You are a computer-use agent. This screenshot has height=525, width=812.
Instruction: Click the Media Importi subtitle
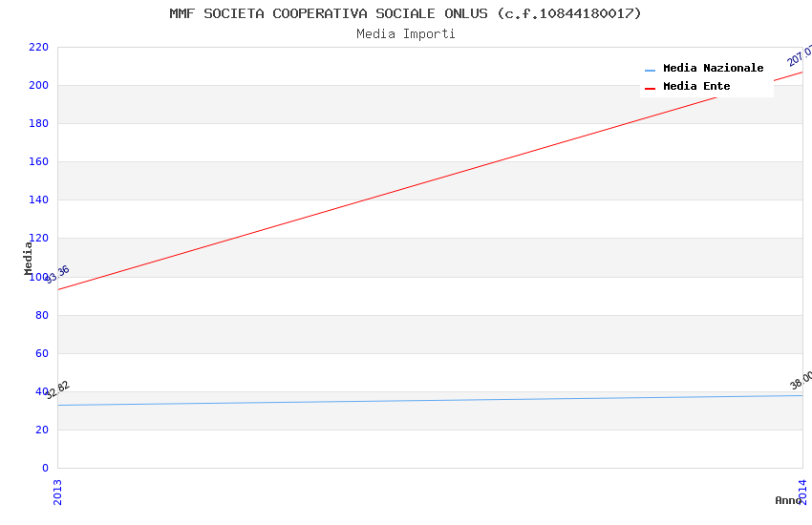point(405,34)
